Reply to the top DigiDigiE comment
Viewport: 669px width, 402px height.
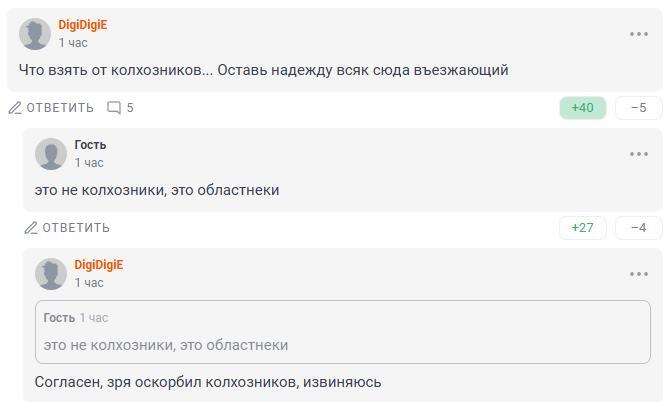[60, 108]
